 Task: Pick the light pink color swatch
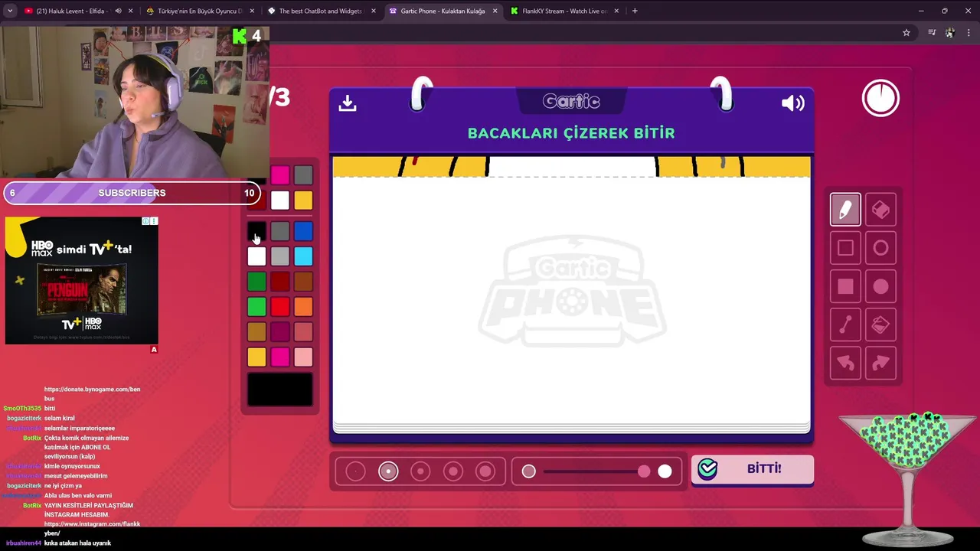click(303, 357)
